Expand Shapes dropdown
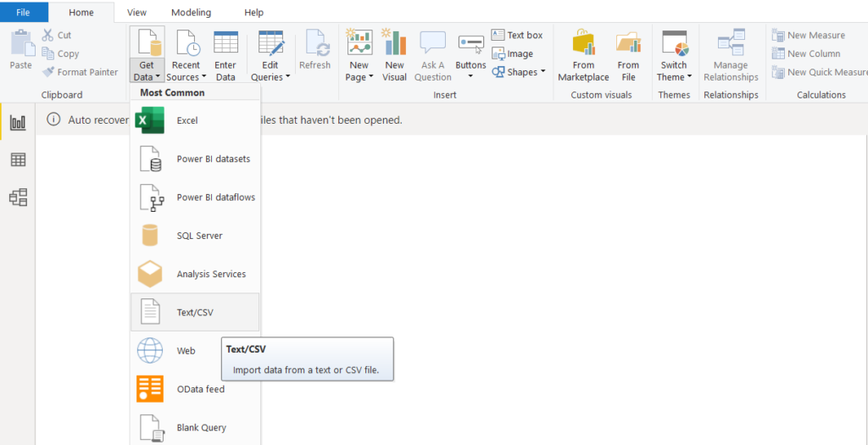Image resolution: width=868 pixels, height=445 pixels. 542,72
